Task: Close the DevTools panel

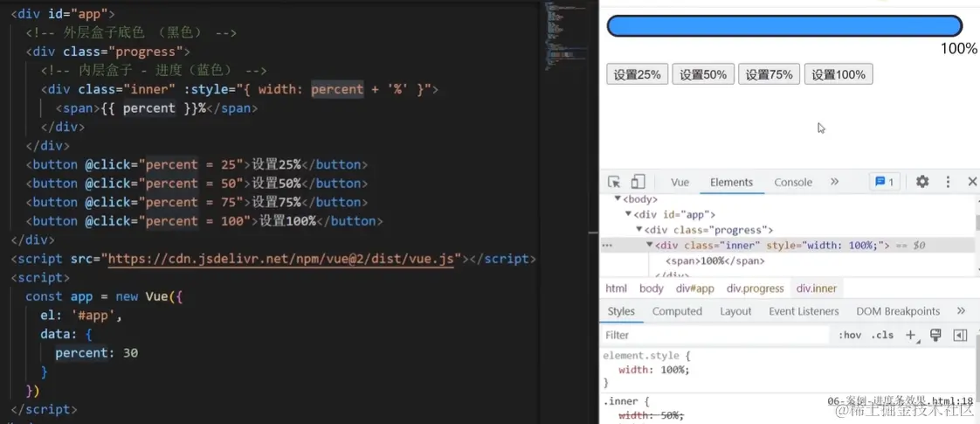Action: click(x=972, y=181)
